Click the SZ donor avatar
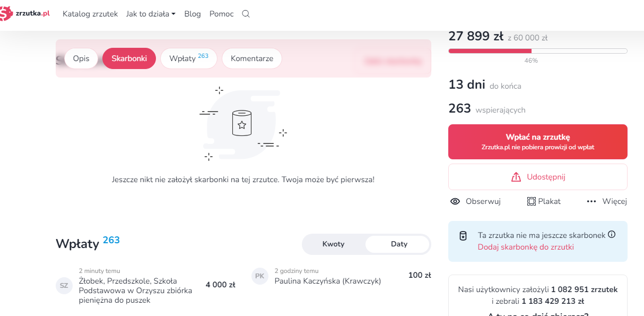644x316 pixels. pos(64,285)
